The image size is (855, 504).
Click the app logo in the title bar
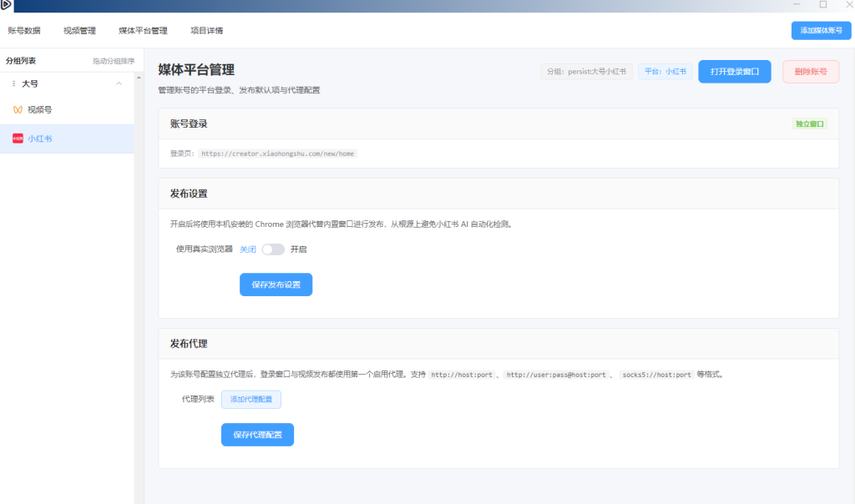pos(6,5)
